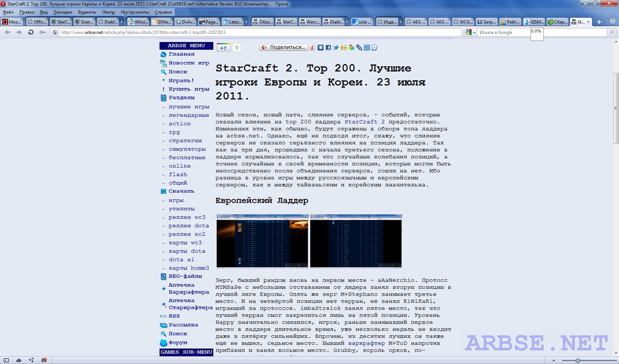Screen dimensions: 619x364
Task: Click the last round share icon
Action: coord(375,48)
